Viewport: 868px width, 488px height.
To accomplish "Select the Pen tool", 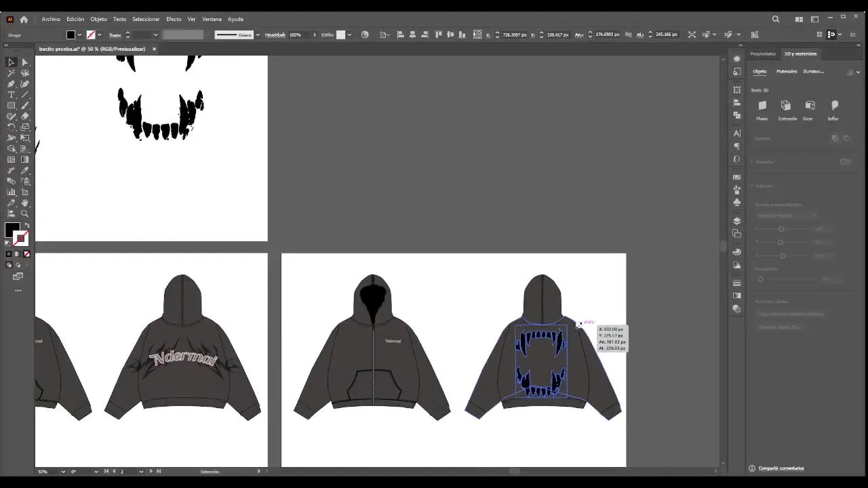I will tap(11, 84).
